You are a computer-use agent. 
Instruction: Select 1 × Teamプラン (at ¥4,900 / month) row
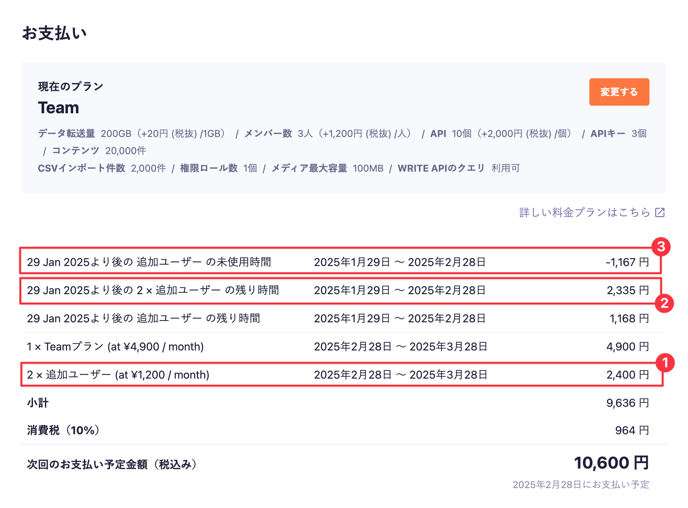(x=344, y=347)
